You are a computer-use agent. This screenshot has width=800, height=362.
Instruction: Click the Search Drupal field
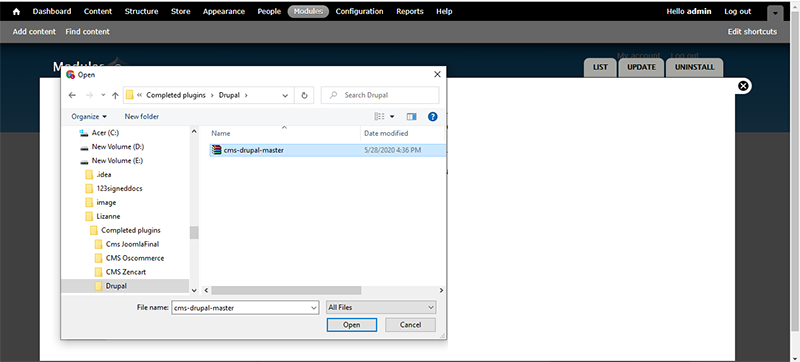pyautogui.click(x=380, y=95)
